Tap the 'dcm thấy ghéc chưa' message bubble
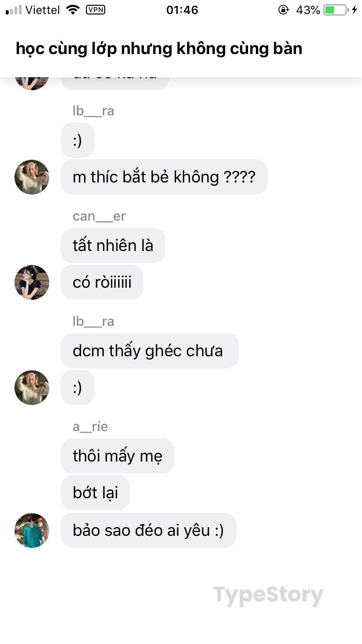 click(150, 350)
